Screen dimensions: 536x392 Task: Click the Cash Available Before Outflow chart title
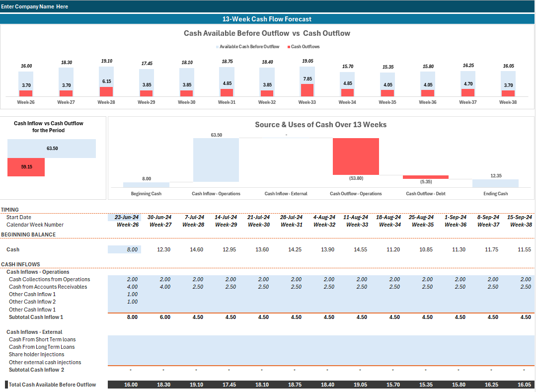(267, 33)
